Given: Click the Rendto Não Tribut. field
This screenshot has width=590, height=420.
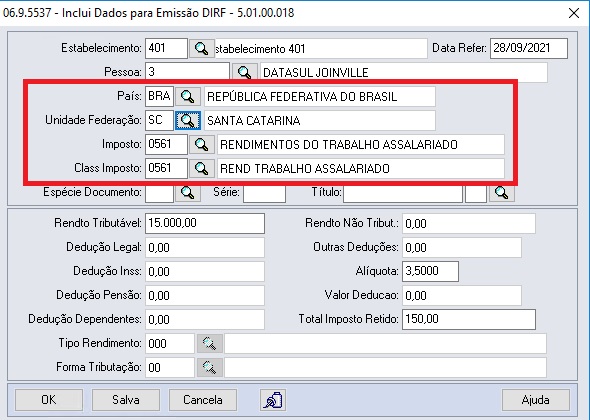Looking at the screenshot, I should coord(469,224).
